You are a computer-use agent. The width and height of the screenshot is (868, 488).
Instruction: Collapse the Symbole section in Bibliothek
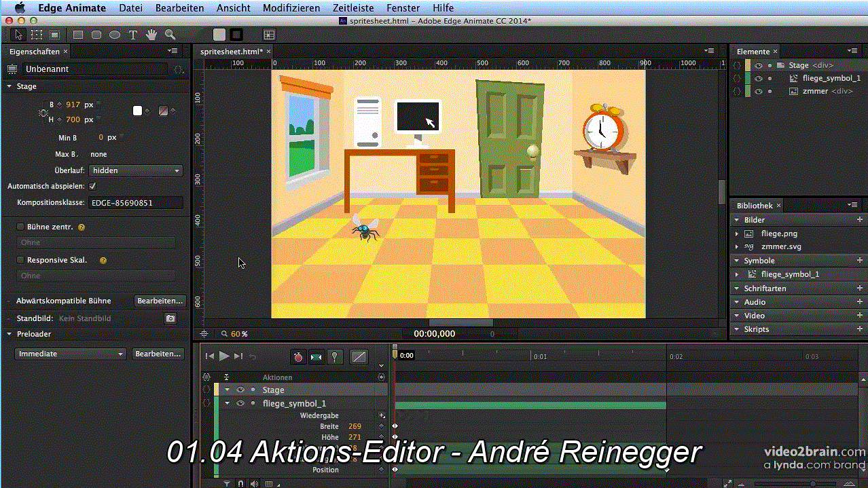tap(737, 261)
